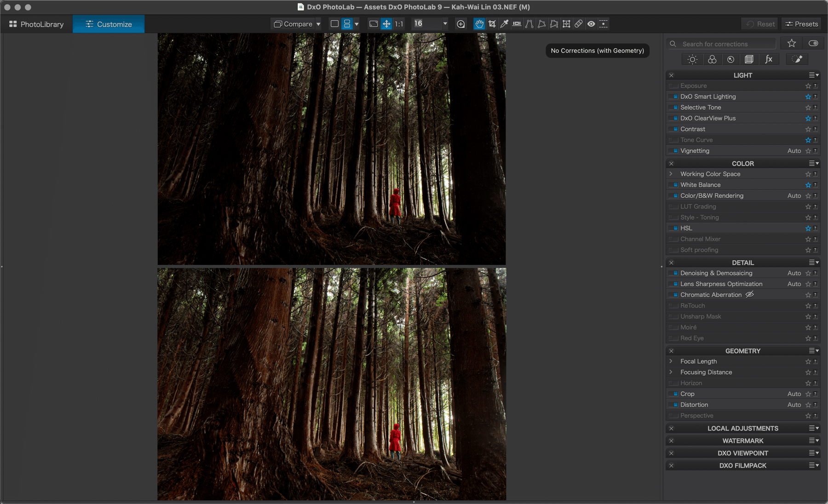Open COLOR palette options menu
The image size is (828, 504).
814,163
